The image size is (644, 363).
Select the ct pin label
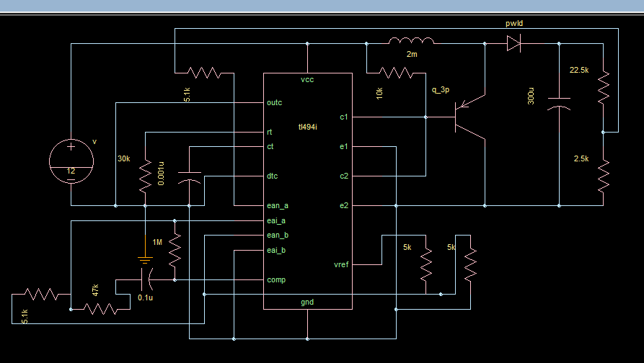pos(270,146)
